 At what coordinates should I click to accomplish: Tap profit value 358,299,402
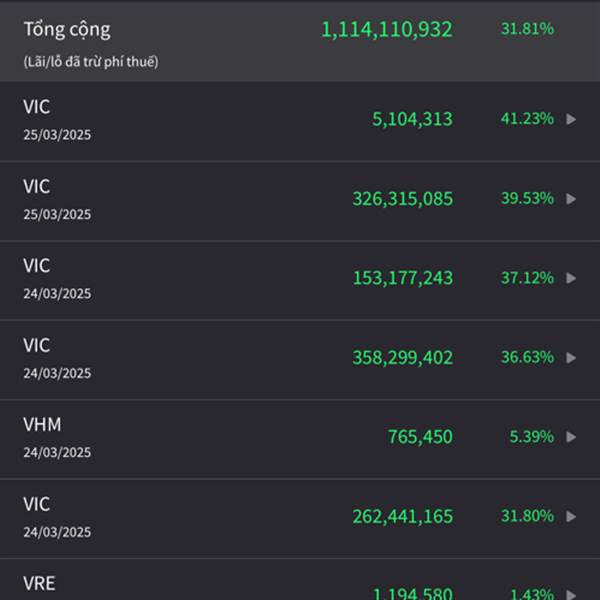click(403, 357)
